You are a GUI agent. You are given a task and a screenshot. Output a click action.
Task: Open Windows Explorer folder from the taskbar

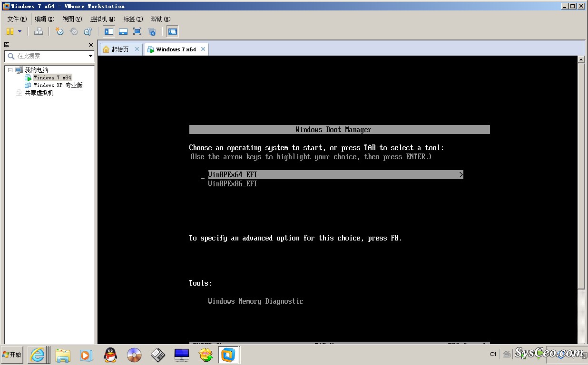tap(63, 355)
